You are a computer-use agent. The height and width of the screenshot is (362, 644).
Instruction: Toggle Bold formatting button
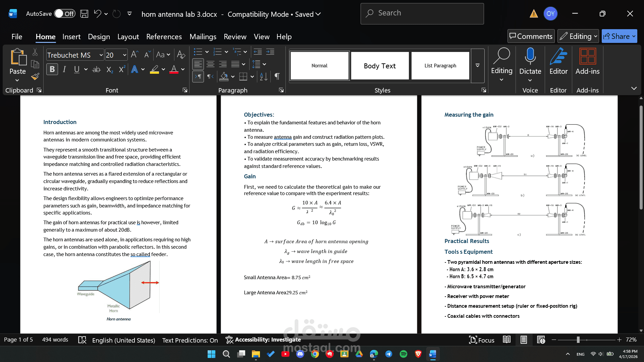(52, 69)
